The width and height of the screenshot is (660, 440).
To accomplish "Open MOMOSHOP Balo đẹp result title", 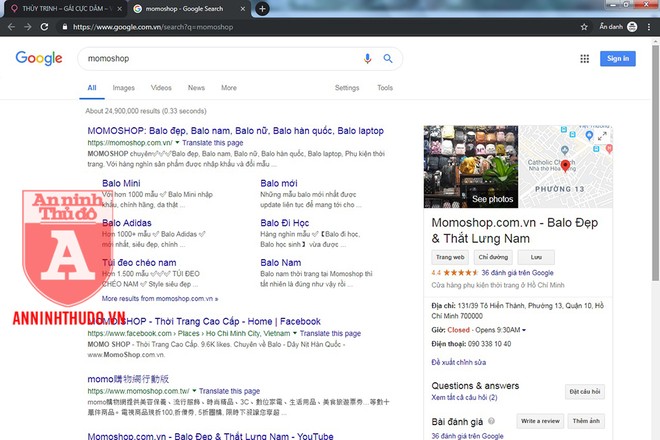I will coord(235,131).
